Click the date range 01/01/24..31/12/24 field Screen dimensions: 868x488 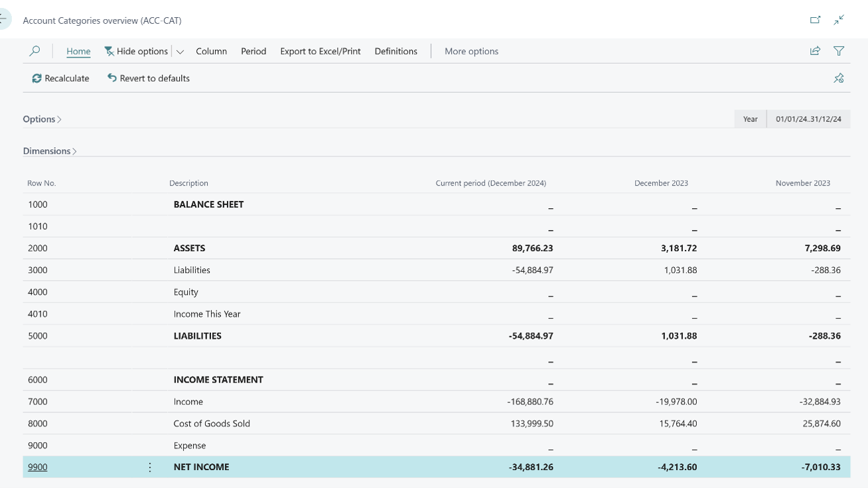pyautogui.click(x=808, y=119)
